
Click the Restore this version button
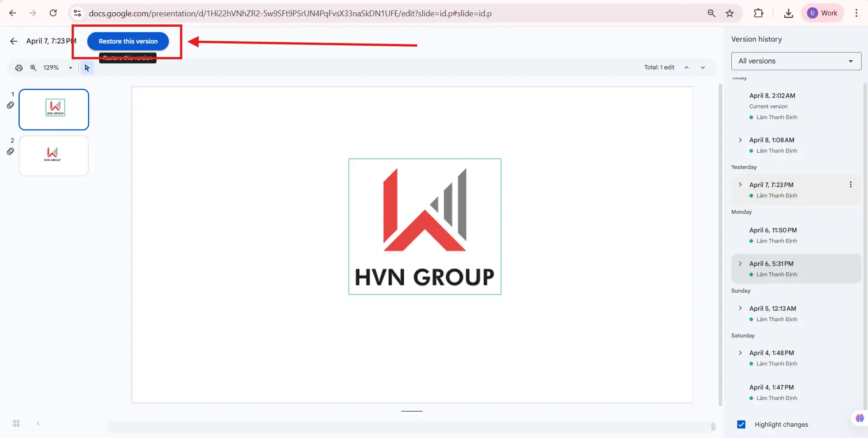point(128,41)
